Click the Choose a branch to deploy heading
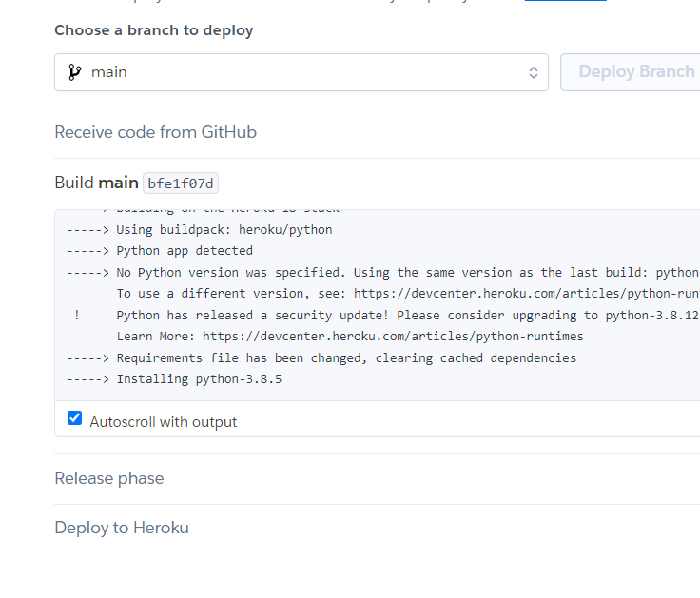Screen dimensions: 700x598 point(153,30)
